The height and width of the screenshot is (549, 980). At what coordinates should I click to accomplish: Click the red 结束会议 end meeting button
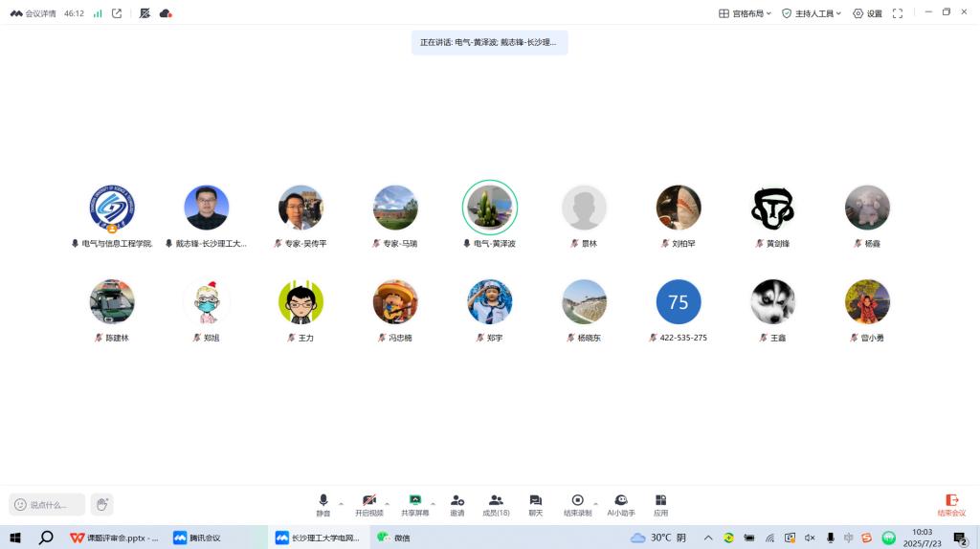(x=951, y=504)
